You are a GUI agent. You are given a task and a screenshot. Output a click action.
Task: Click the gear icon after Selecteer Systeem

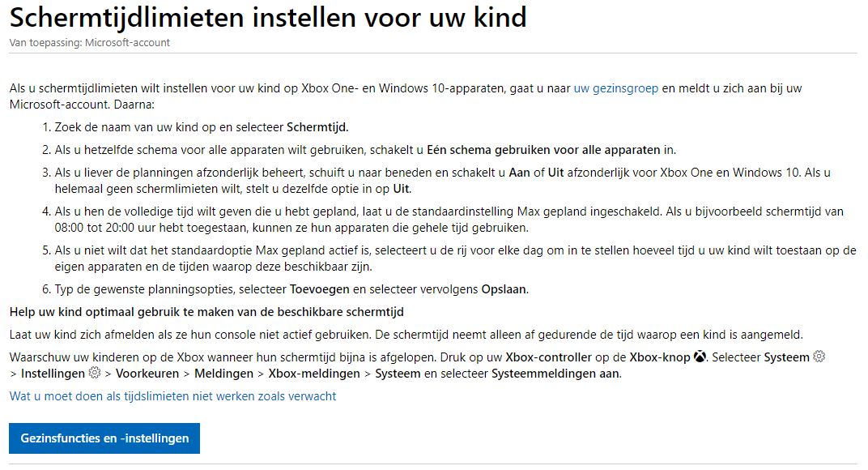pos(819,357)
